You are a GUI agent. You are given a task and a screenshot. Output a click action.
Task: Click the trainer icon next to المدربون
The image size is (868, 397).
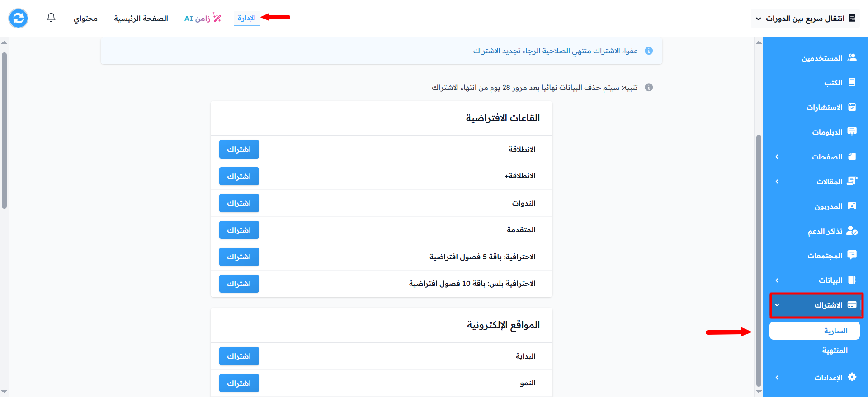tap(852, 206)
